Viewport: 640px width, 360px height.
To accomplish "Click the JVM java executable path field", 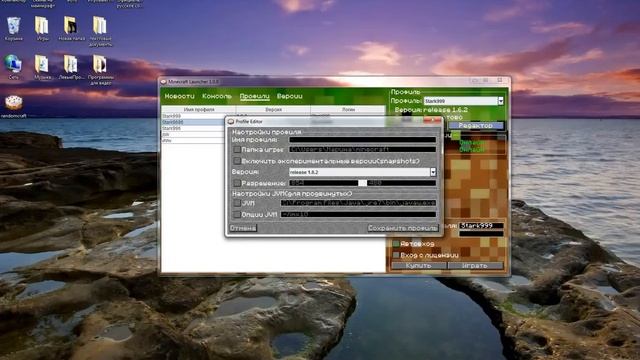I will pos(358,202).
